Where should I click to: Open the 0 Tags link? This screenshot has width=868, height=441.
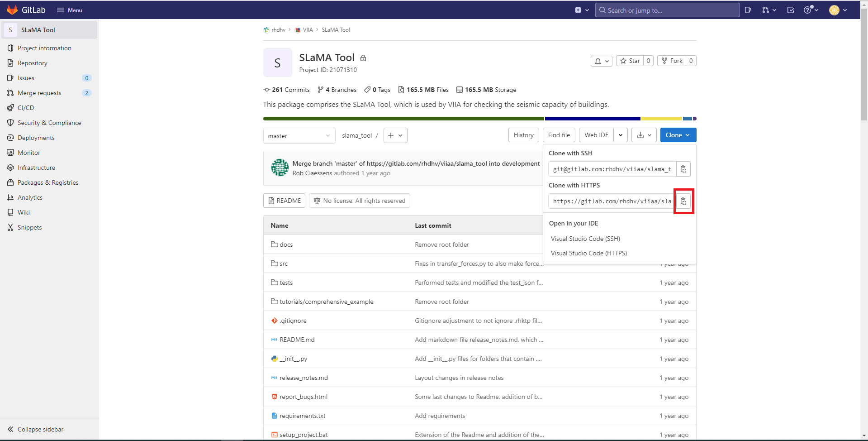(x=377, y=90)
